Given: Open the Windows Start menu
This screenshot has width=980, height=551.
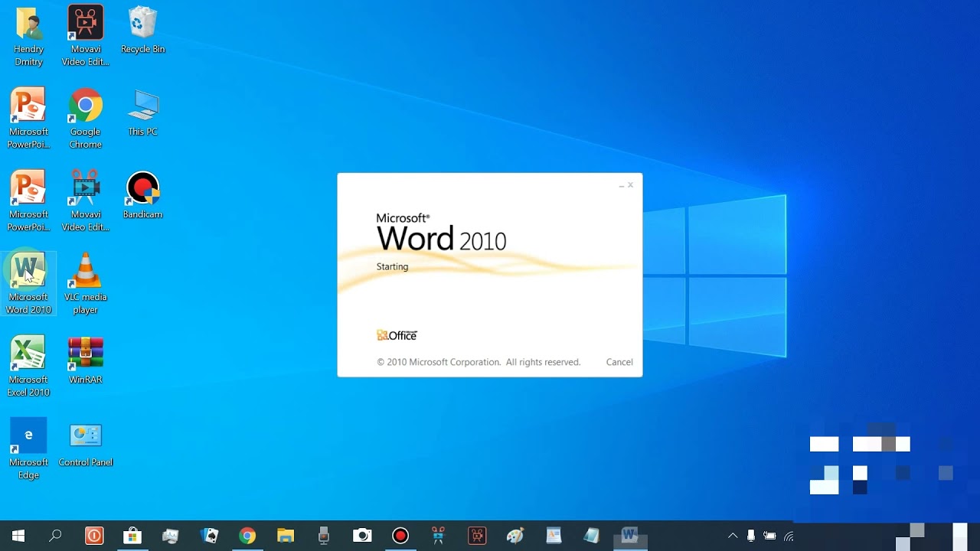Looking at the screenshot, I should pyautogui.click(x=18, y=536).
